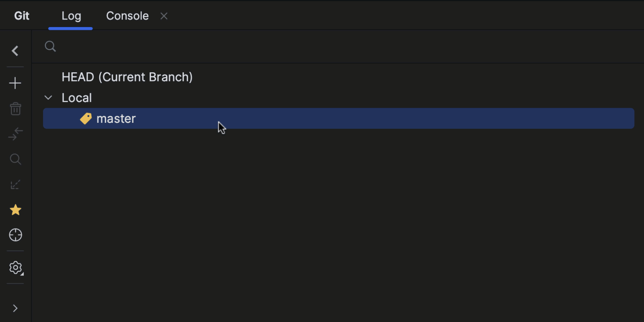This screenshot has height=322, width=644.
Task: Toggle the compare branches icon
Action: pyautogui.click(x=15, y=184)
